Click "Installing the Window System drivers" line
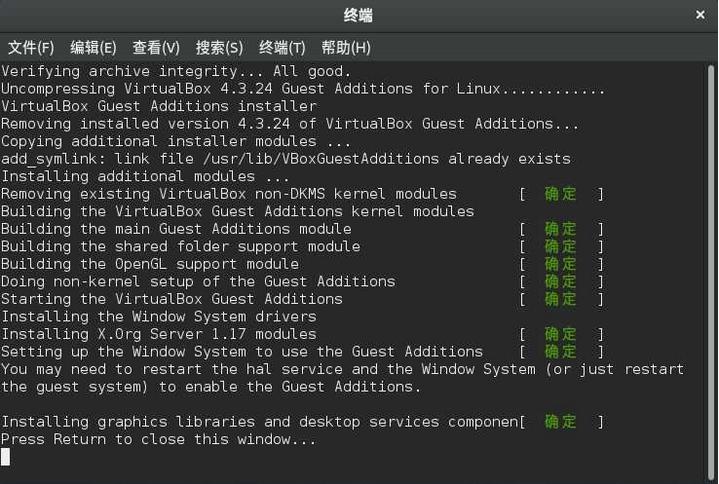The width and height of the screenshot is (719, 484). pyautogui.click(x=159, y=317)
